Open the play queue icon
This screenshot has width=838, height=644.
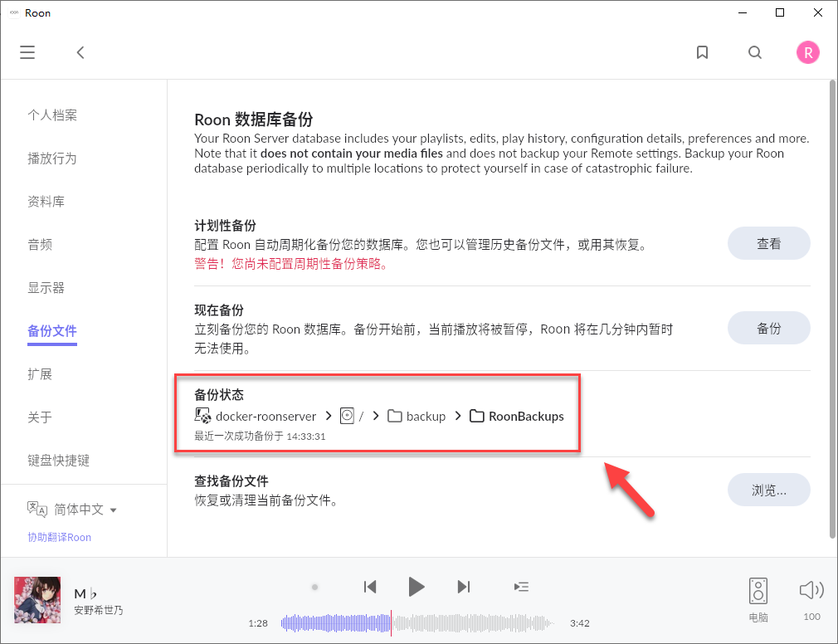click(x=521, y=587)
